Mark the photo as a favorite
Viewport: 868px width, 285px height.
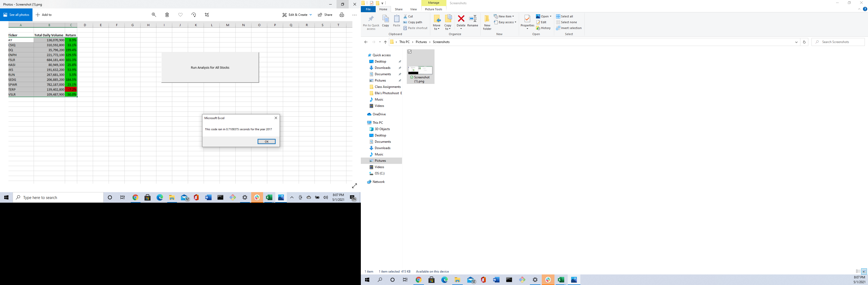tap(180, 15)
